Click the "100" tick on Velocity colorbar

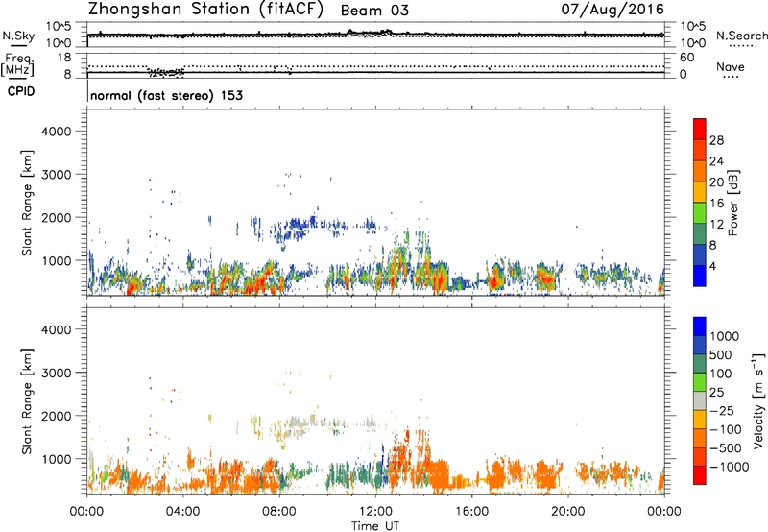pyautogui.click(x=721, y=374)
